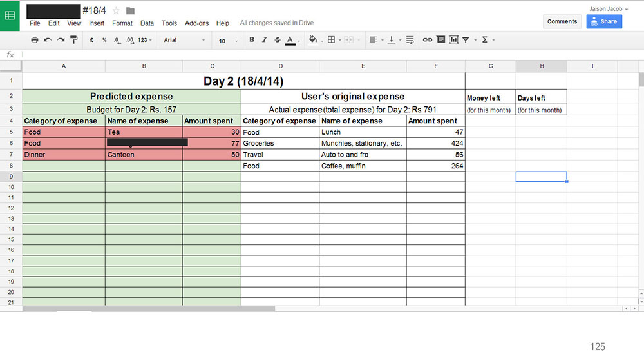This screenshot has width=644, height=363.
Task: Click the blue Share button
Action: [604, 21]
